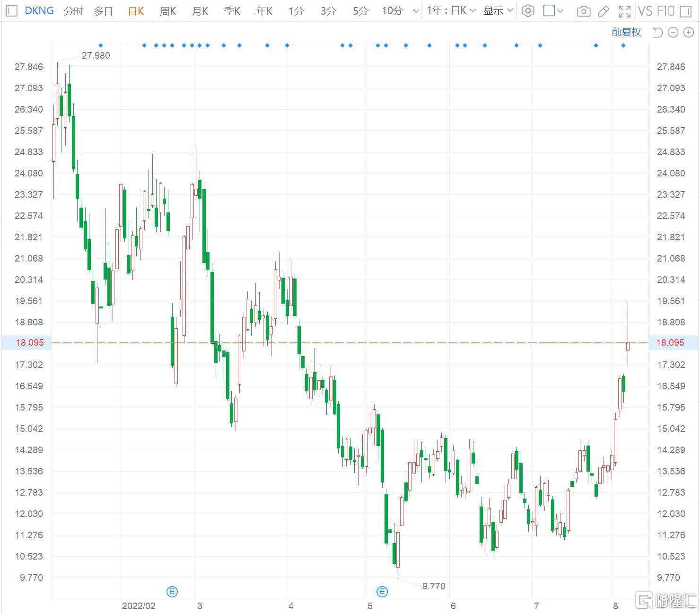Toggle the left sidebar panel icon

point(12,10)
